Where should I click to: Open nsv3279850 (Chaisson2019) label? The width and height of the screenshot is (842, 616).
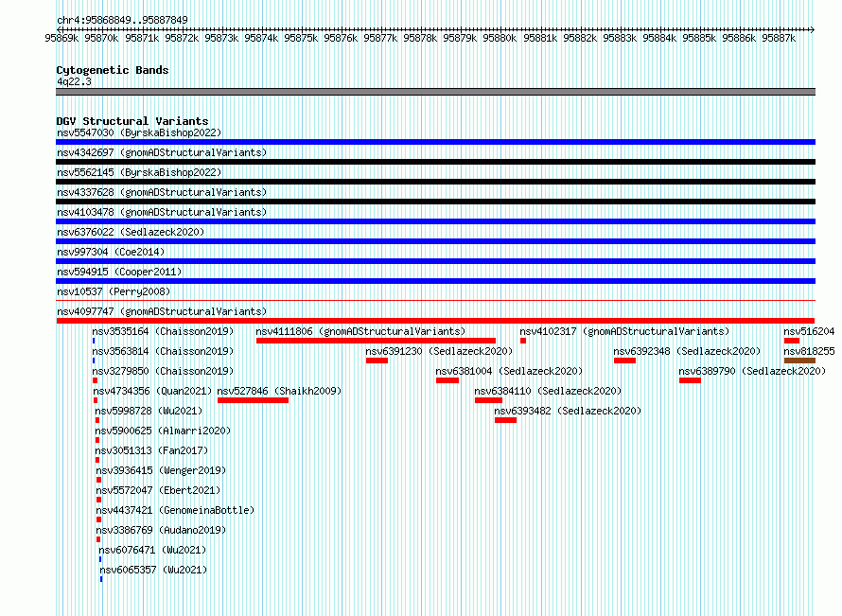(x=164, y=371)
